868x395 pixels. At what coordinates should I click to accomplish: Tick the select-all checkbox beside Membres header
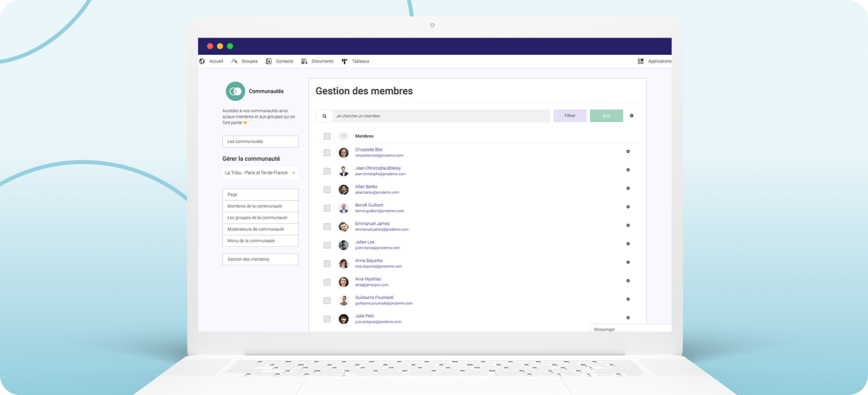pos(327,136)
